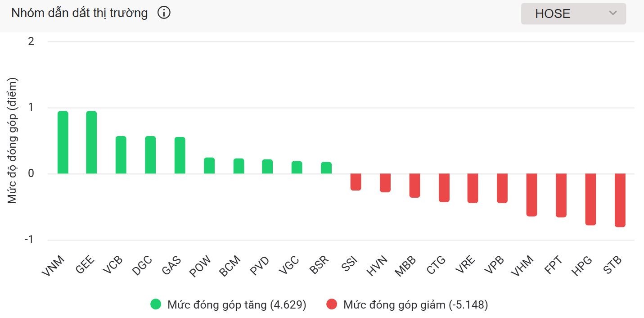Select the HPG negative bar

[x=590, y=199]
